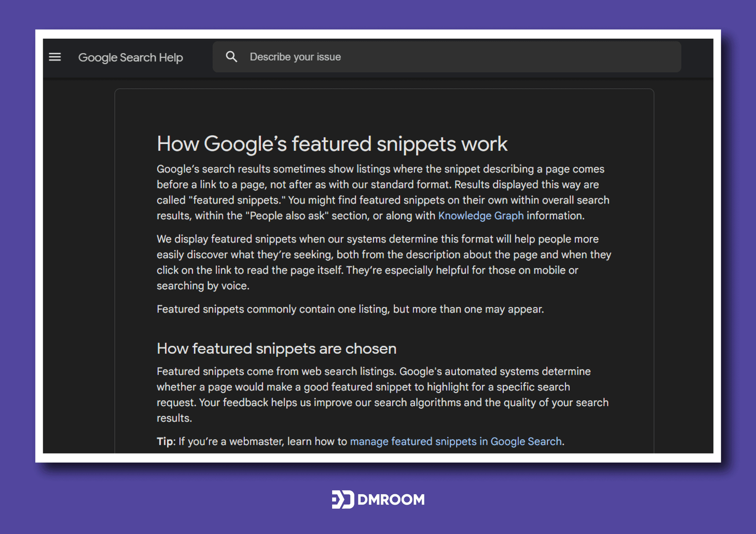
Task: Click the subheading 'How featured snippets are chosen'
Action: click(x=276, y=349)
